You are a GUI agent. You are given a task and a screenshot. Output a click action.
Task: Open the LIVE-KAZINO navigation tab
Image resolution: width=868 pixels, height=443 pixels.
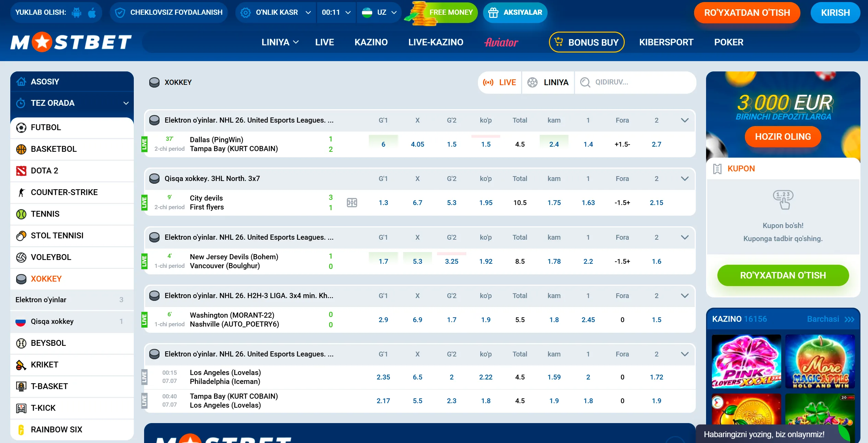click(436, 42)
